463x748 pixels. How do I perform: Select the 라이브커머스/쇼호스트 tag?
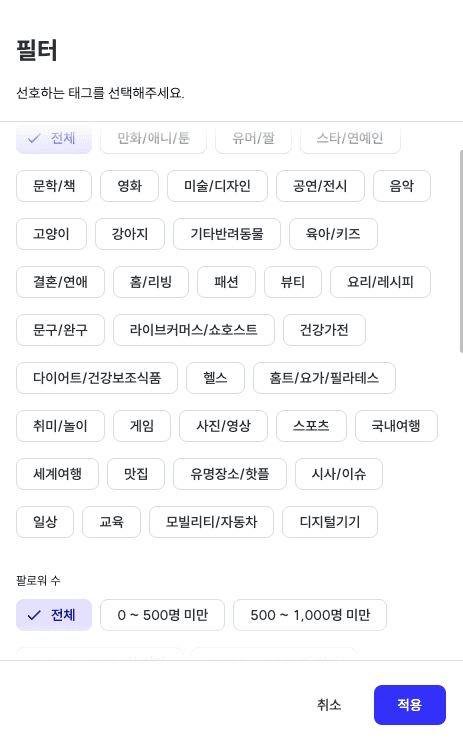pos(194,330)
